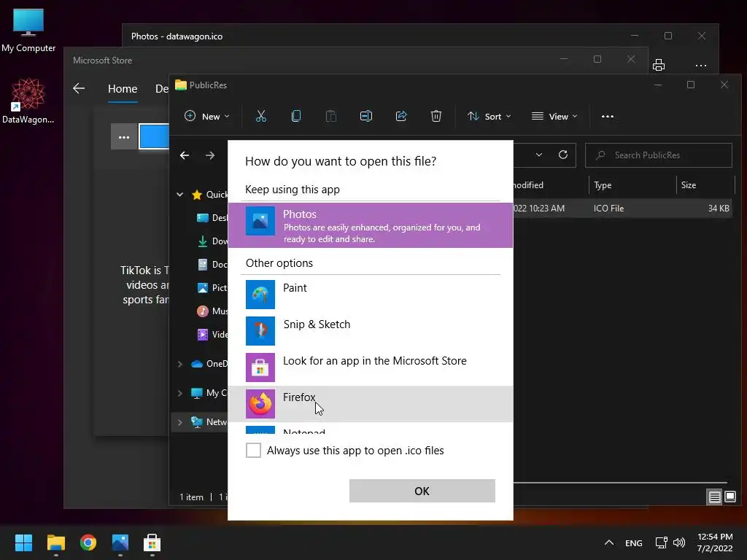Launch Google Chrome from the taskbar
This screenshot has width=747, height=560.
coord(88,542)
